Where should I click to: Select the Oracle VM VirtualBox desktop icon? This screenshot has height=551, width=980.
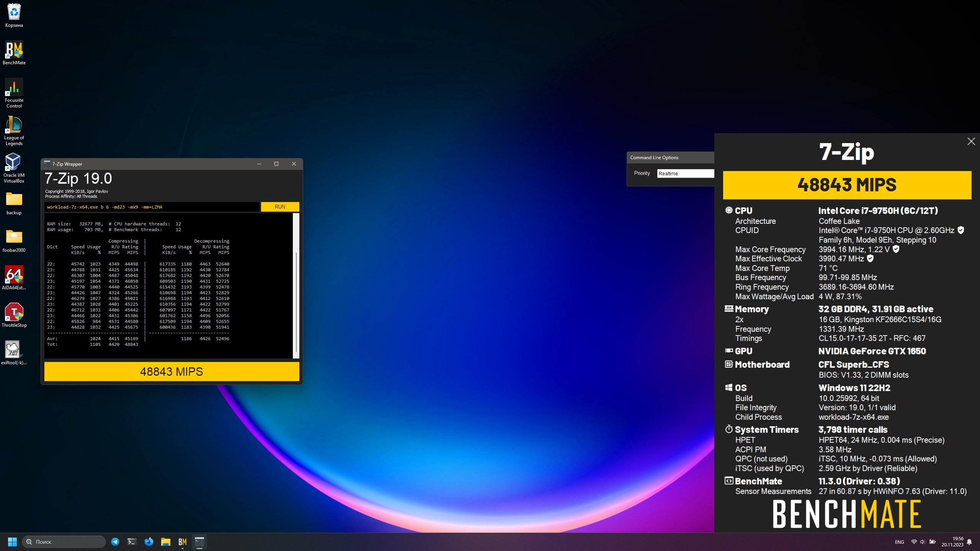click(14, 168)
